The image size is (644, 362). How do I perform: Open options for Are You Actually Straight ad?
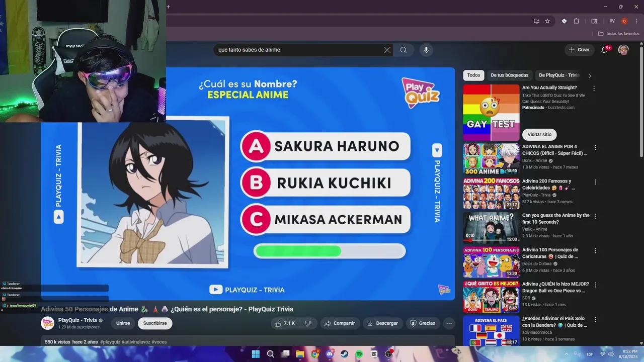point(594,88)
